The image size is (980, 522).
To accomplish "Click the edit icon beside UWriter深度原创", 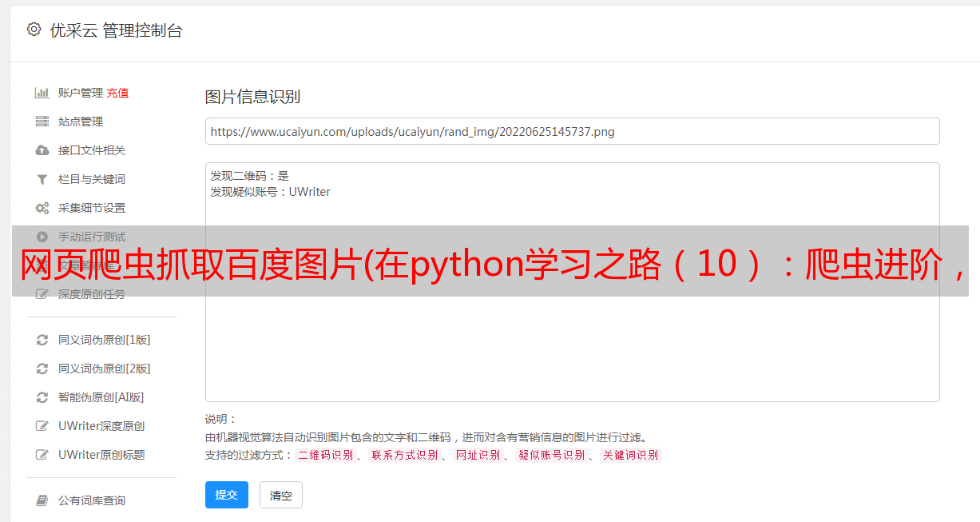I will (42, 426).
